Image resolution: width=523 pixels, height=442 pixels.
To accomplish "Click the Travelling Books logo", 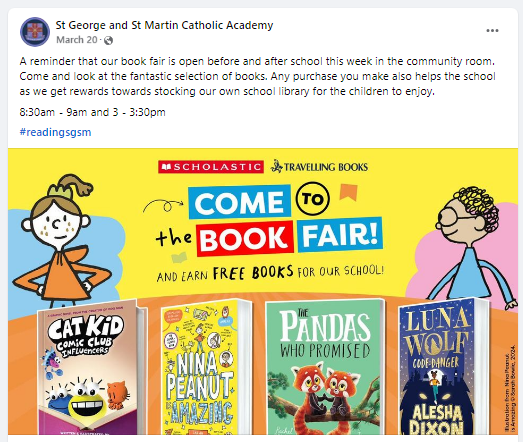I will pos(320,166).
